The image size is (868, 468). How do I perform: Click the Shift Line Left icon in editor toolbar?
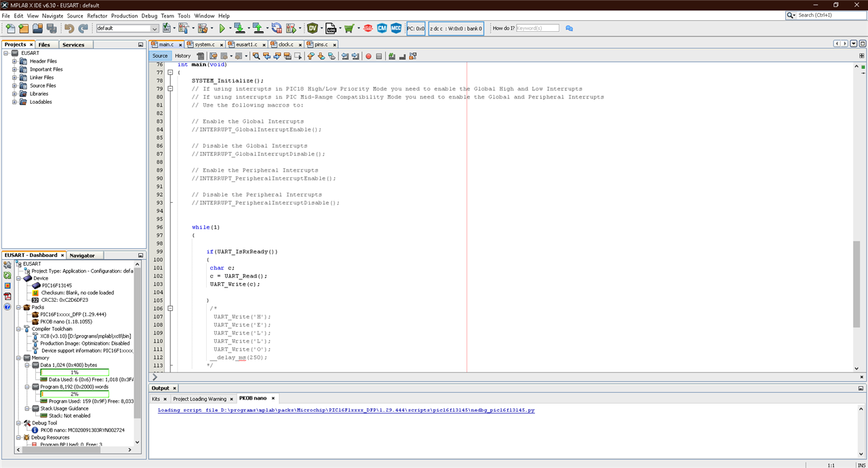tap(345, 56)
